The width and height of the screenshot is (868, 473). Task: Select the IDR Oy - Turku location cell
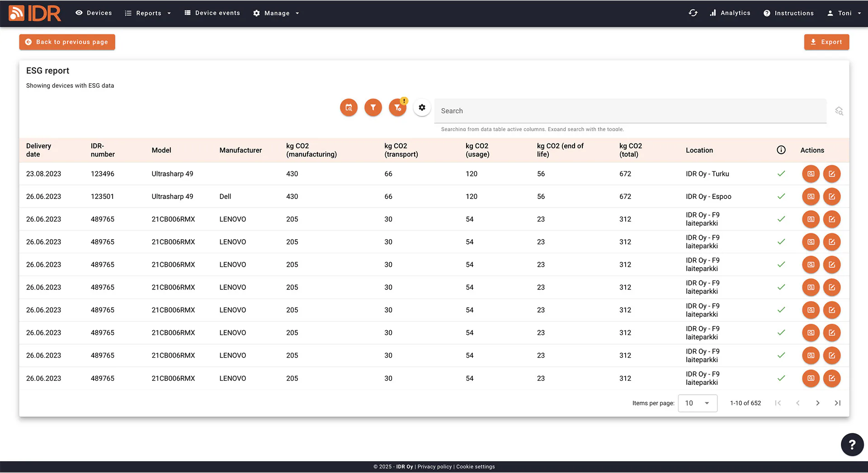[708, 174]
